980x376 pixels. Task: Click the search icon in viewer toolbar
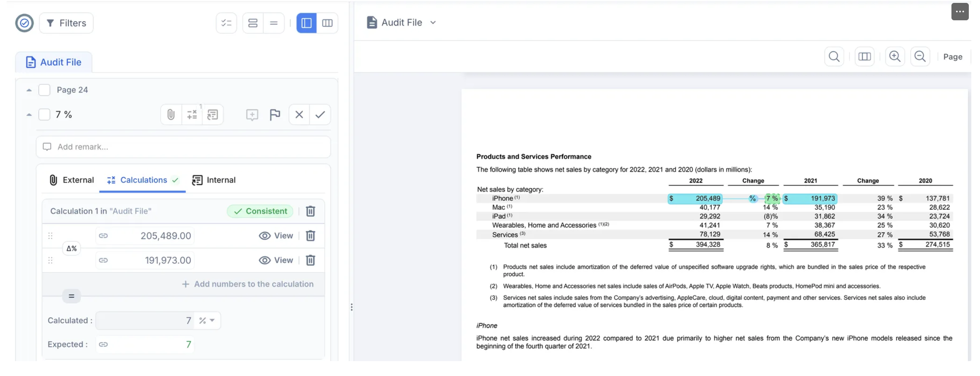pyautogui.click(x=834, y=57)
